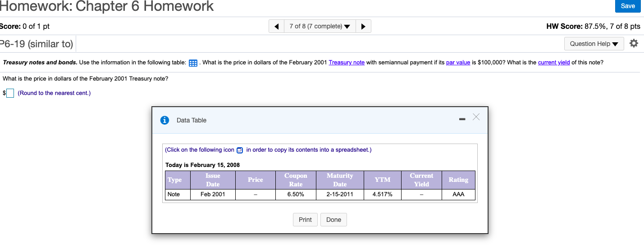This screenshot has width=644, height=248.
Task: Open the current yield link
Action: click(554, 62)
